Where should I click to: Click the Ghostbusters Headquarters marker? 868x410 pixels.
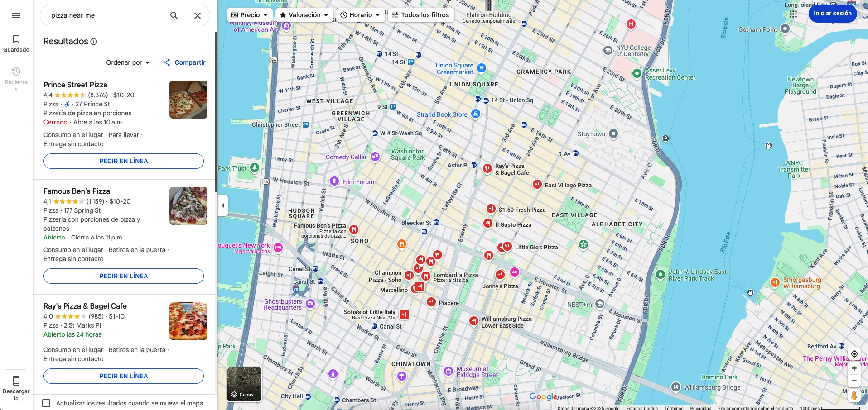310,304
